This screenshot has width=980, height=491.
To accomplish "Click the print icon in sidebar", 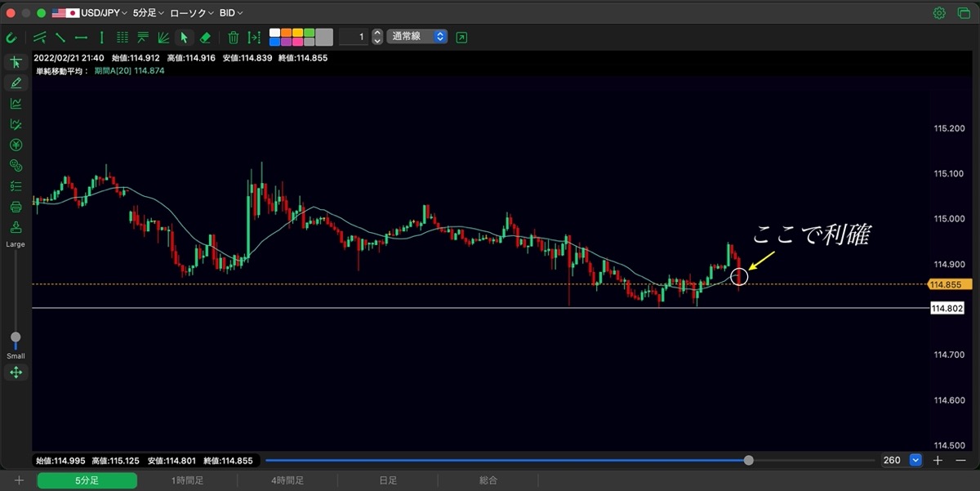I will coord(16,207).
